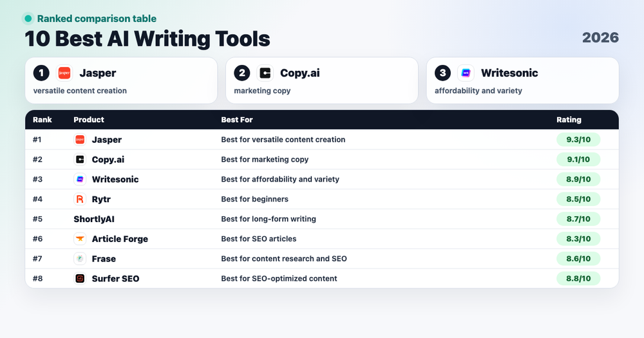The height and width of the screenshot is (338, 644).
Task: Click 'Best for beginners' cell
Action: pos(254,199)
